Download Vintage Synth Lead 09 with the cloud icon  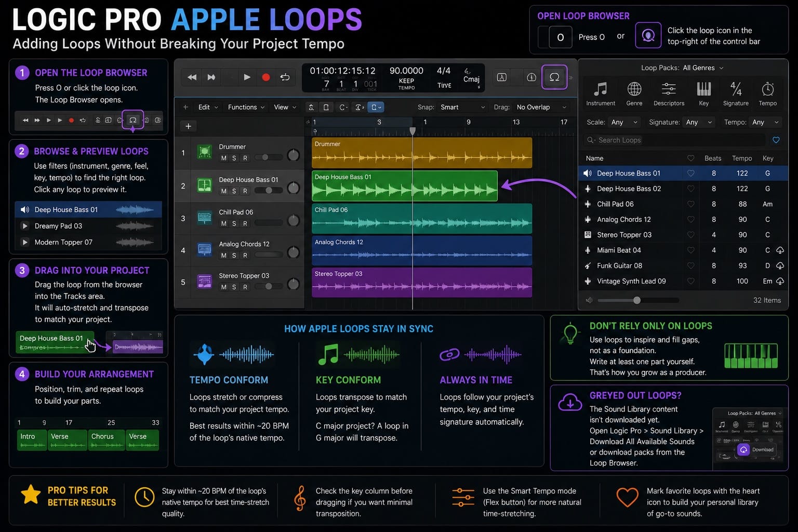780,281
